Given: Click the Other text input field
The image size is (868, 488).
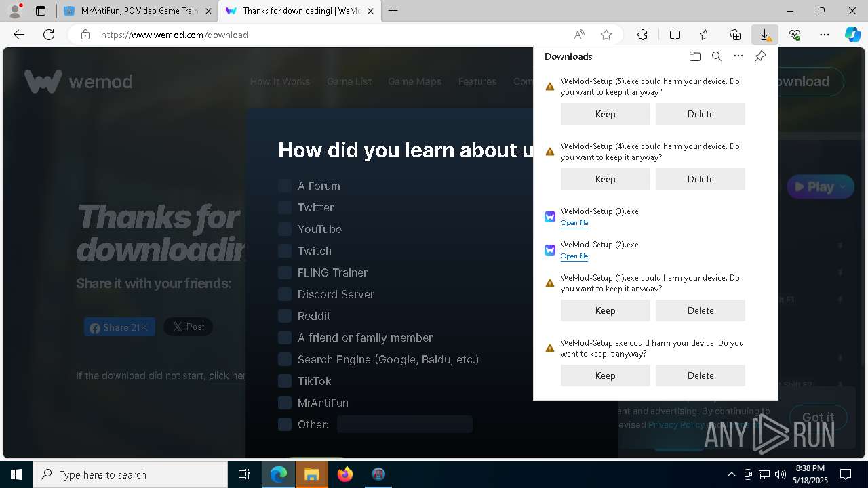Looking at the screenshot, I should [x=405, y=424].
